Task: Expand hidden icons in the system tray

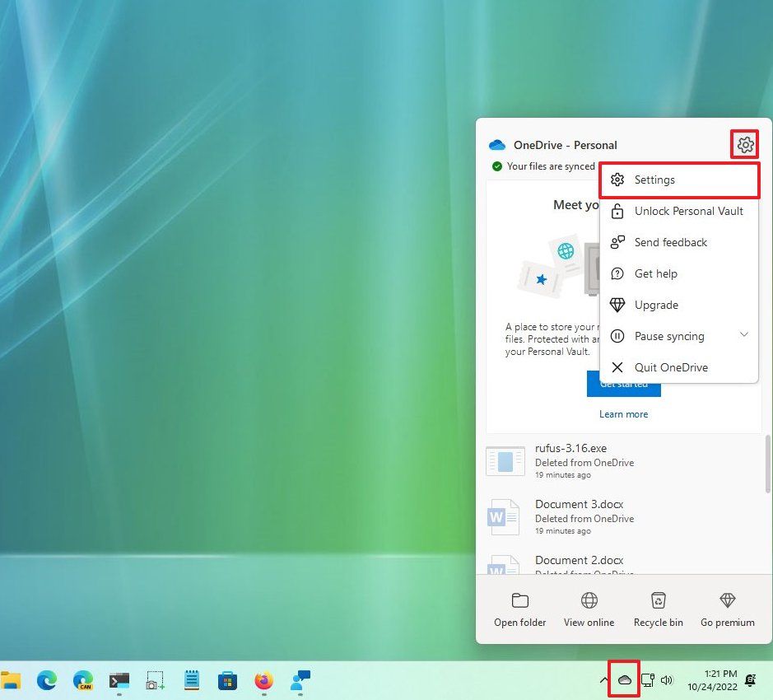Action: (x=604, y=680)
